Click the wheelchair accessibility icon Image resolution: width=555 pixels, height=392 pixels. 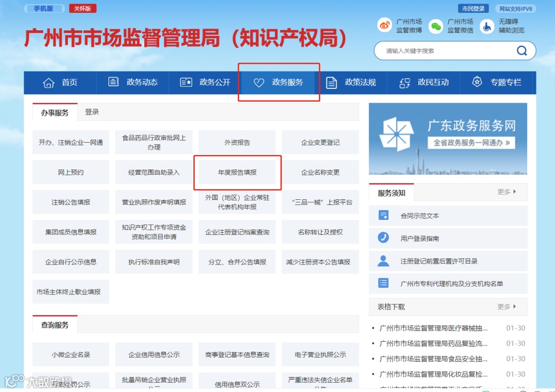click(487, 26)
